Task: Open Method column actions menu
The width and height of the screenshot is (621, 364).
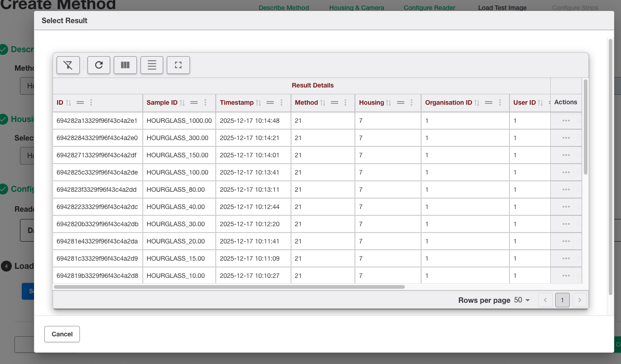Action: tap(345, 103)
